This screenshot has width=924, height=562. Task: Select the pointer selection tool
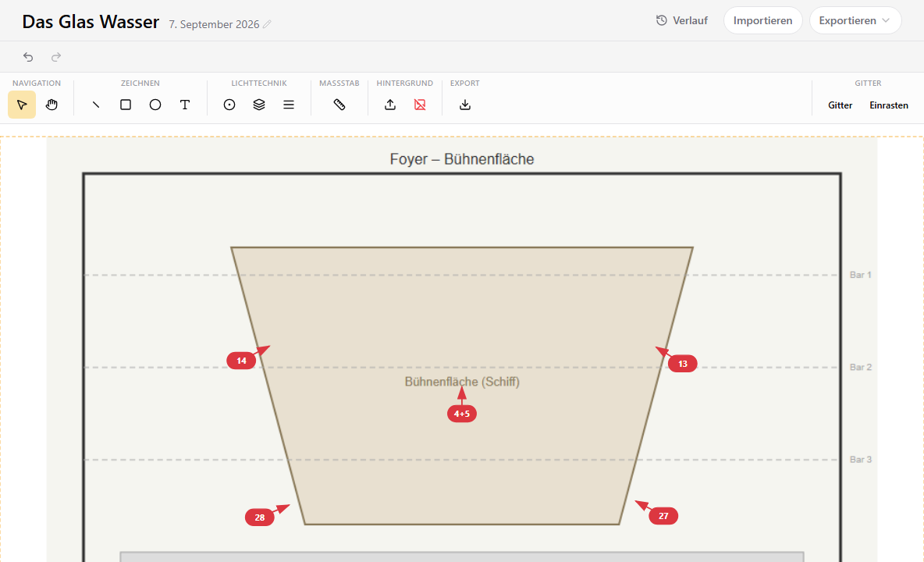[x=22, y=105]
